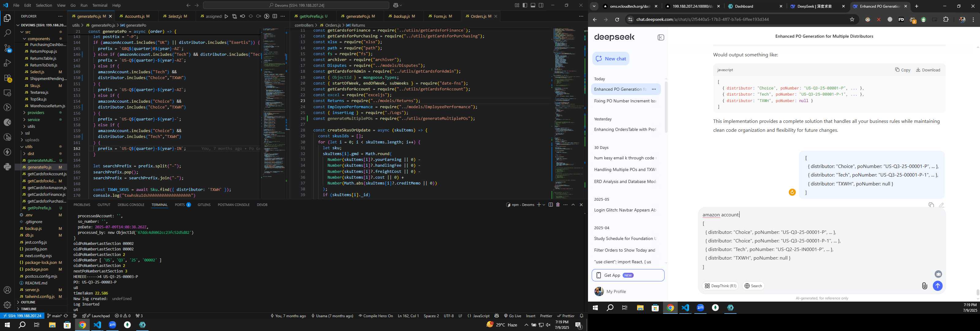Click Insert mode indicator in the status bar

click(x=530, y=316)
